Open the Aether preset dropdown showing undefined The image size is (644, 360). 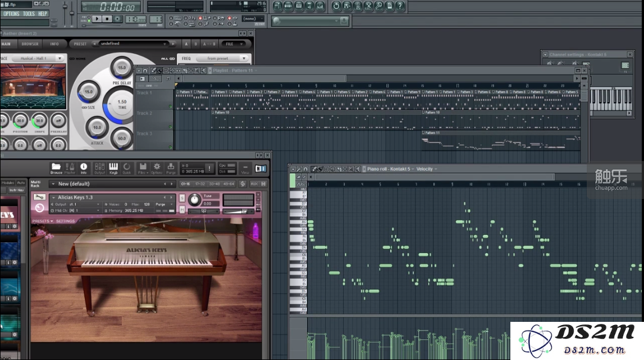(133, 44)
